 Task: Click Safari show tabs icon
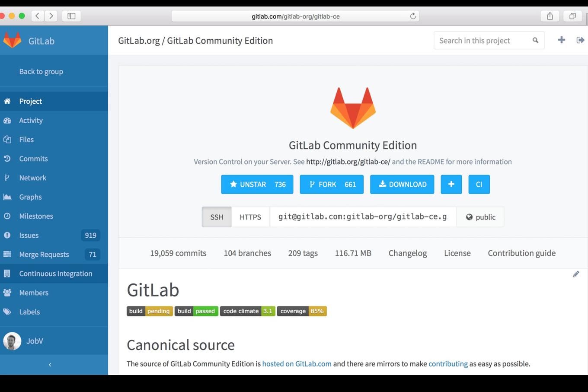point(572,16)
